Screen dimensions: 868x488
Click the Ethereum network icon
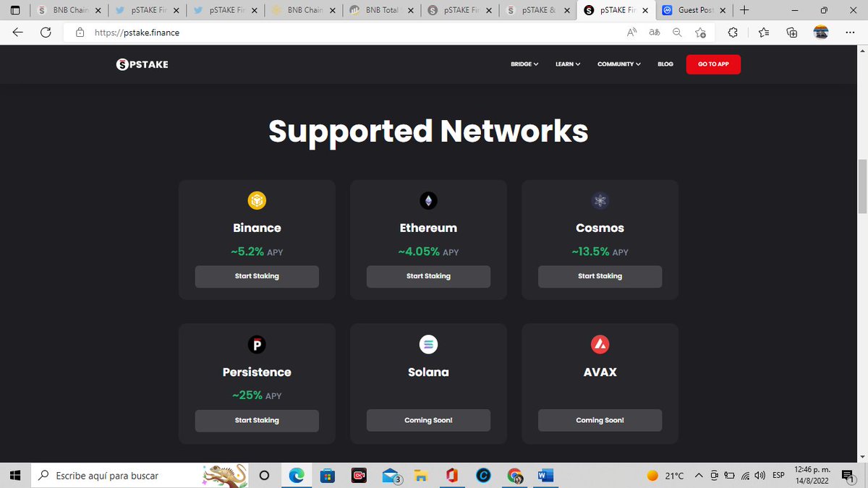428,200
